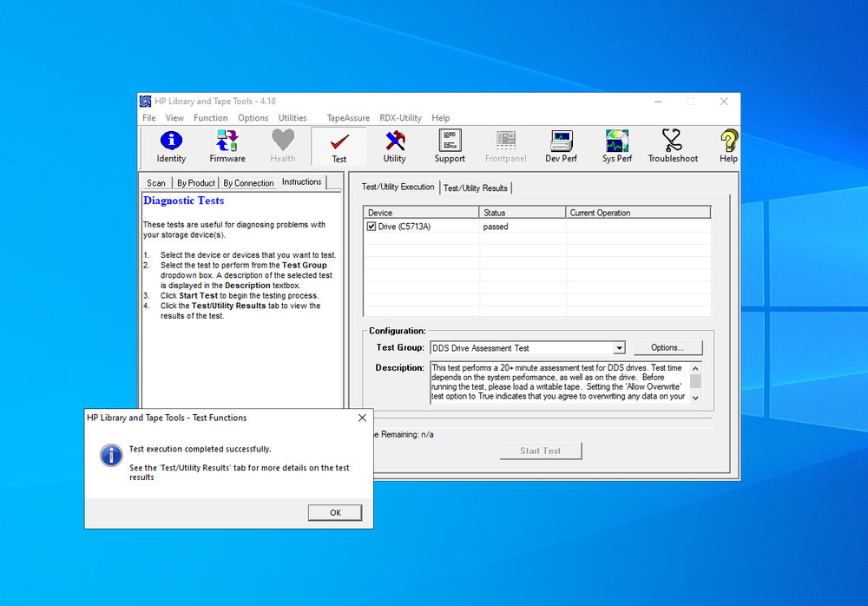The width and height of the screenshot is (868, 606).
Task: Click the Description scrollbar thumb
Action: click(x=695, y=381)
